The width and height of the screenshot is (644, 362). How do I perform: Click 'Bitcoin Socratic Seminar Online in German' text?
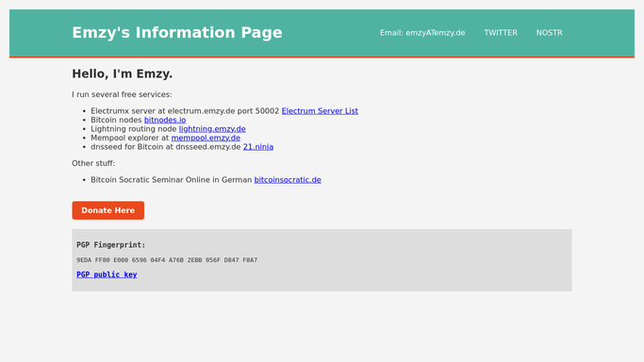pos(172,180)
